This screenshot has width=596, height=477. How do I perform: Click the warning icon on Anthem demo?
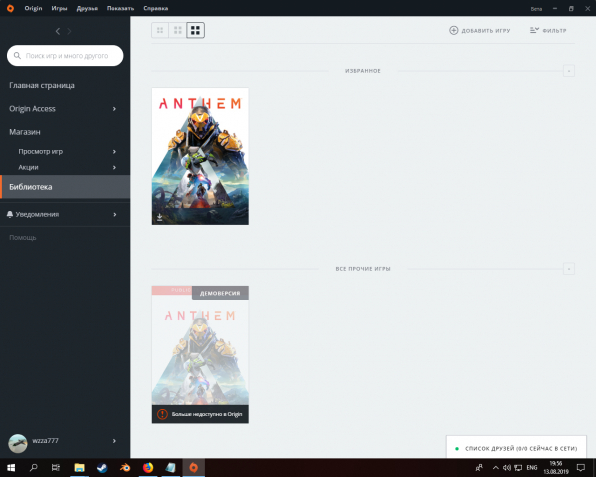coord(162,414)
